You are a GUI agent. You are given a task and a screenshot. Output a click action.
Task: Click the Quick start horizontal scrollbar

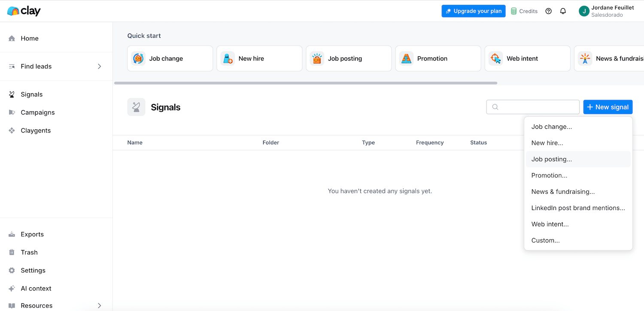[x=306, y=83]
